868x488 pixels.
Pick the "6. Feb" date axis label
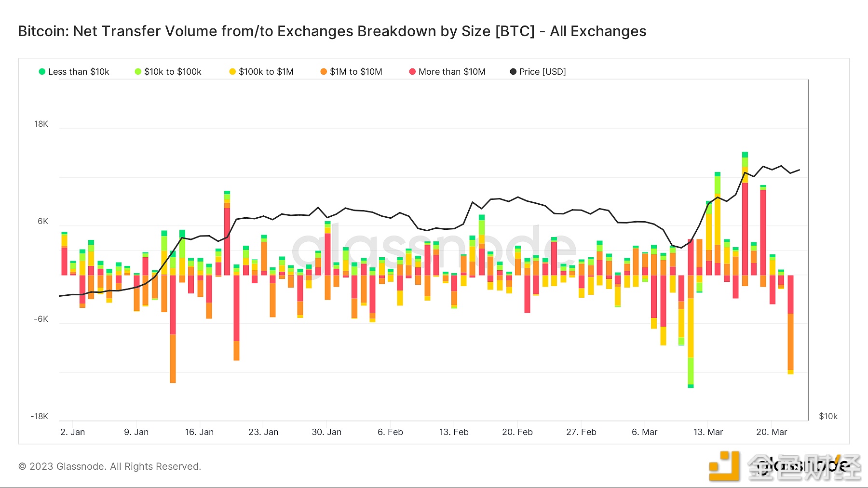(390, 432)
